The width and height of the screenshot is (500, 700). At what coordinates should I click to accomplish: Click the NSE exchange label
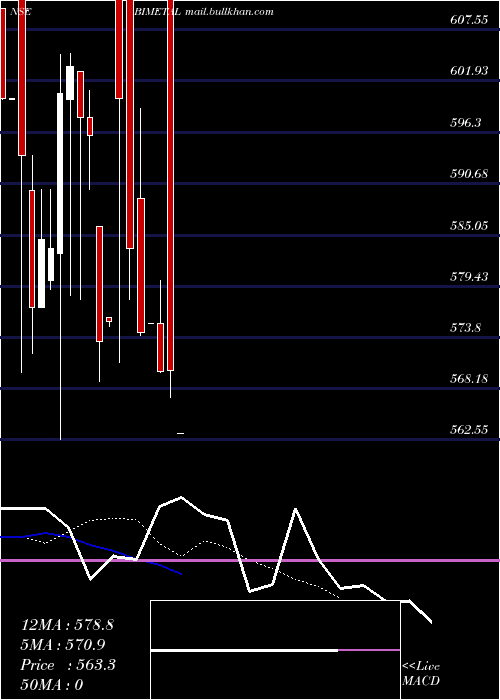pyautogui.click(x=20, y=12)
